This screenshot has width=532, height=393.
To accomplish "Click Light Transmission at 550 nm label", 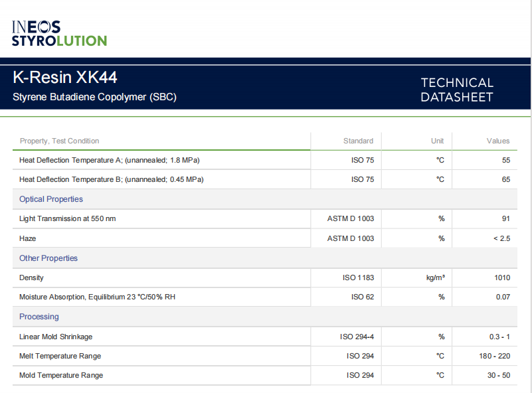I will tap(67, 218).
